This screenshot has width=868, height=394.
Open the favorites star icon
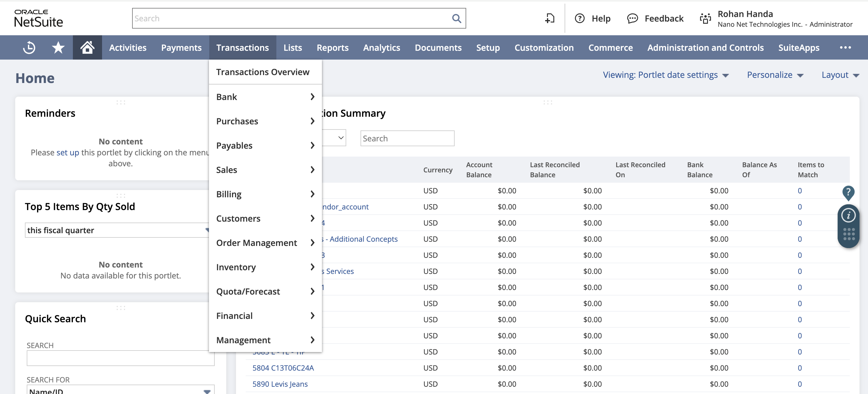pyautogui.click(x=58, y=47)
